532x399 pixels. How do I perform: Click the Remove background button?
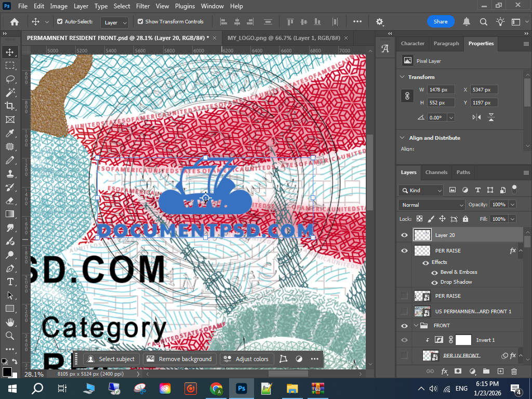pyautogui.click(x=180, y=359)
